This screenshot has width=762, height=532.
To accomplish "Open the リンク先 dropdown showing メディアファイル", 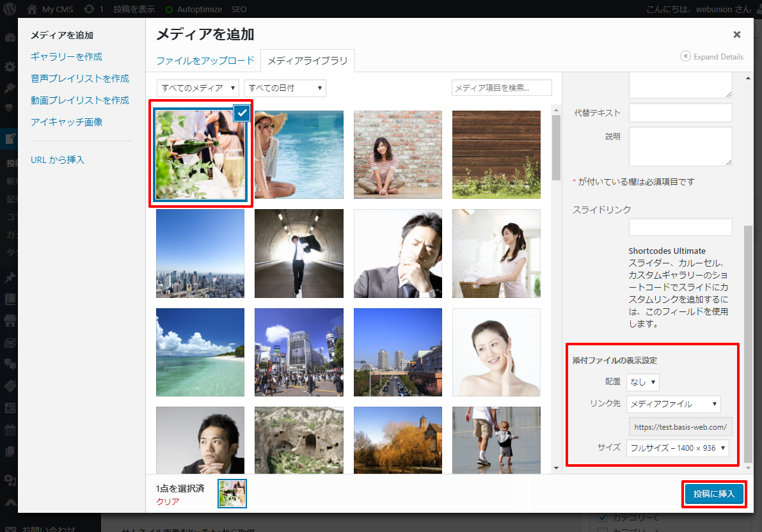I will pos(674,403).
